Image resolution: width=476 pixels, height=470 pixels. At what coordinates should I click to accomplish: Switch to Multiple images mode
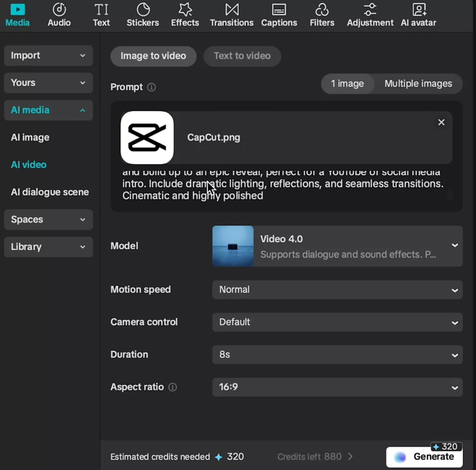coord(418,84)
